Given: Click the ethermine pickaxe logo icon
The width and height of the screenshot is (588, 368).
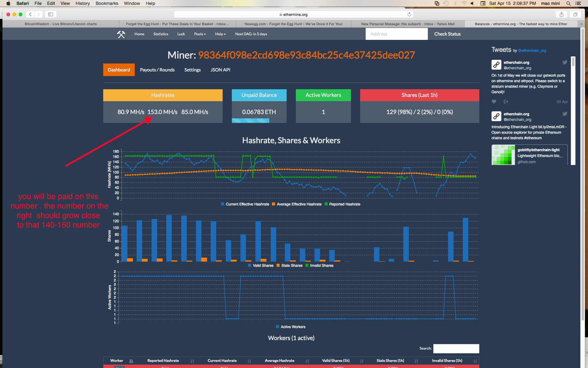Looking at the screenshot, I should [121, 34].
